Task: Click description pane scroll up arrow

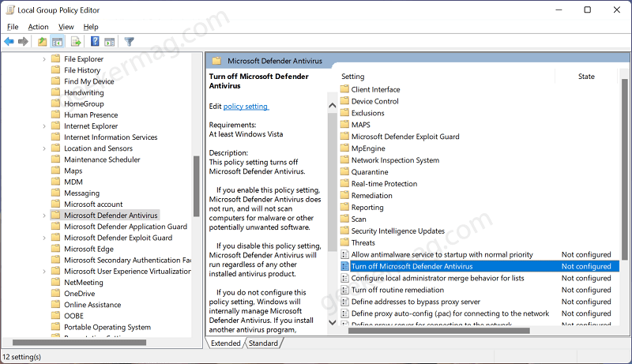Action: 332,105
